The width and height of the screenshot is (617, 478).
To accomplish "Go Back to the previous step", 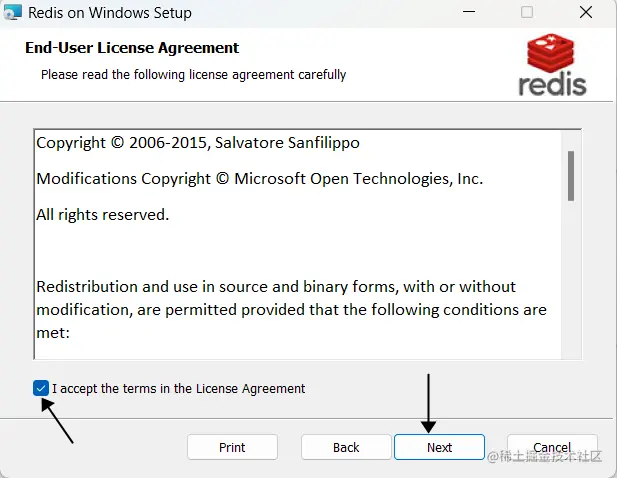I will [346, 447].
